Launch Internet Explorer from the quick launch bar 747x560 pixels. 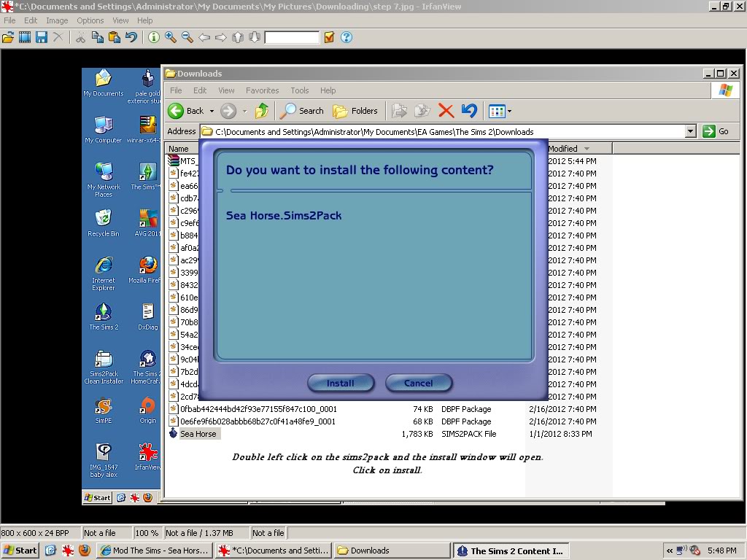[x=51, y=551]
